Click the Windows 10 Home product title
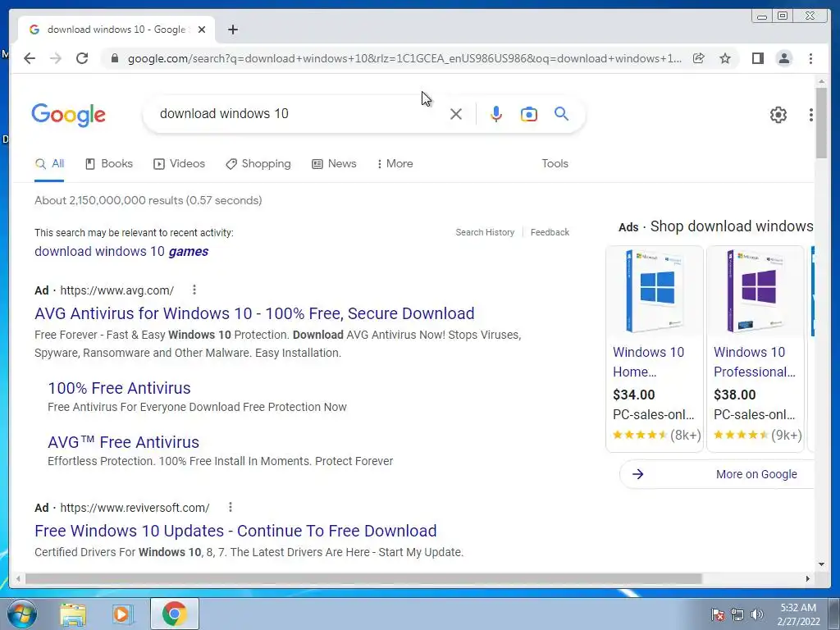The image size is (840, 630). (x=649, y=362)
